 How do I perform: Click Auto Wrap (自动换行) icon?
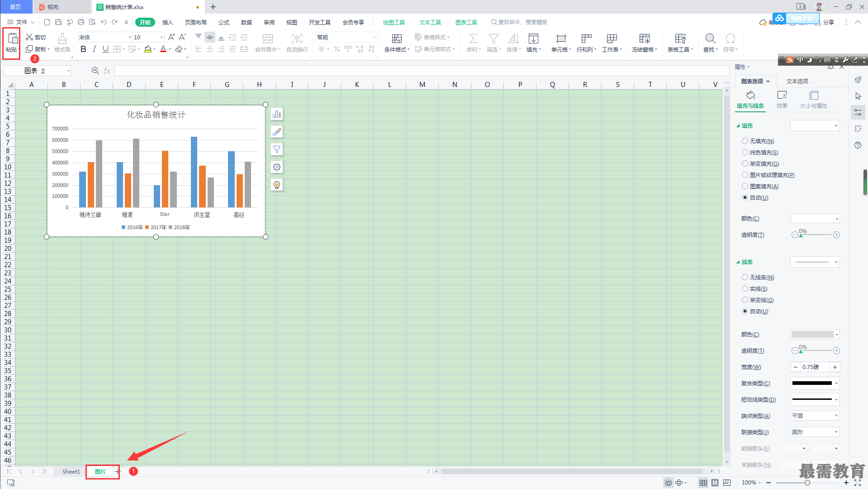(x=297, y=38)
